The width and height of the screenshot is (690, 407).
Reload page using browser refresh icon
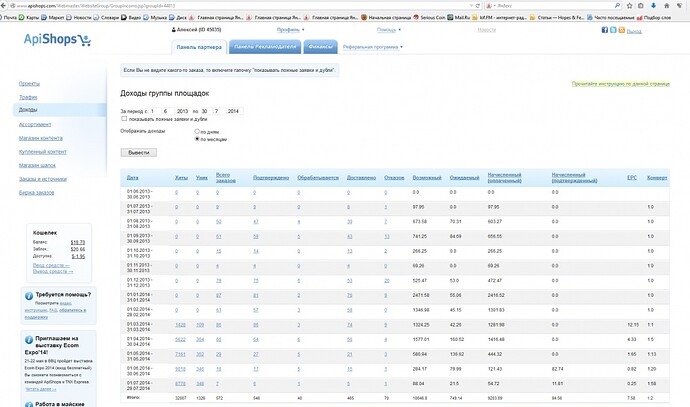pyautogui.click(x=477, y=6)
